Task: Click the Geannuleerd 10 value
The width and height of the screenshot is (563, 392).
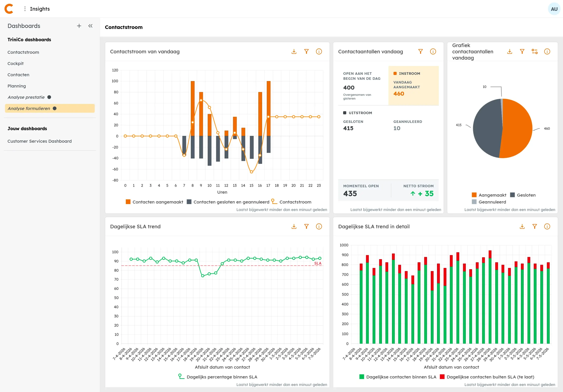Action: pos(397,128)
